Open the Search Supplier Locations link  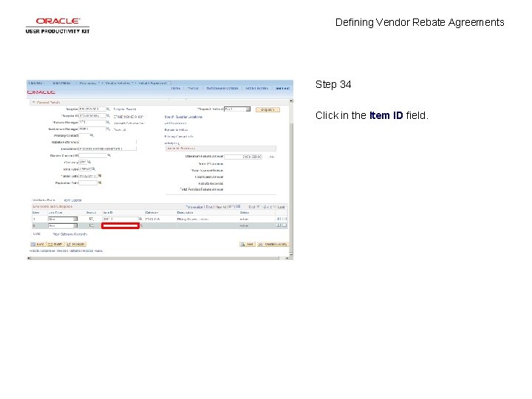(x=183, y=117)
